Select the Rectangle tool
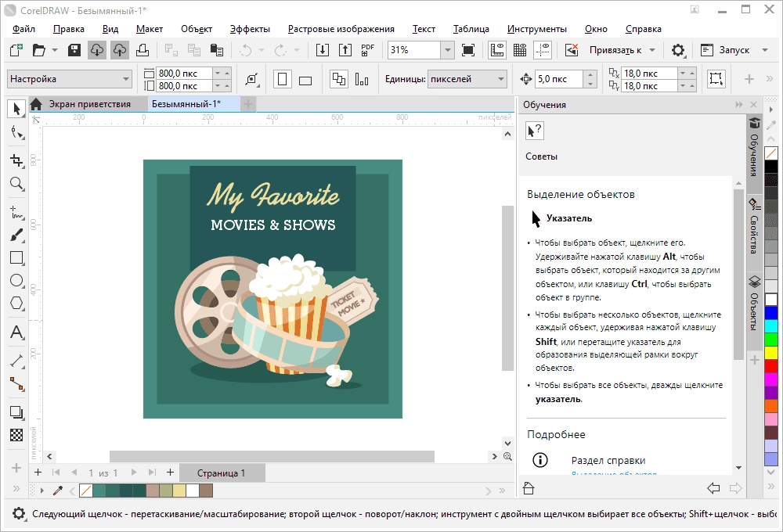This screenshot has height=532, width=783. click(x=16, y=257)
